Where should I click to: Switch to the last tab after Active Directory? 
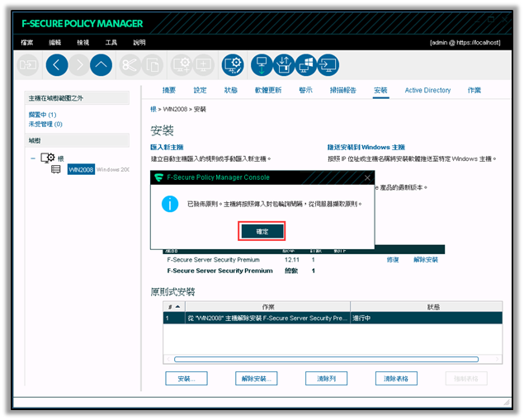(474, 90)
